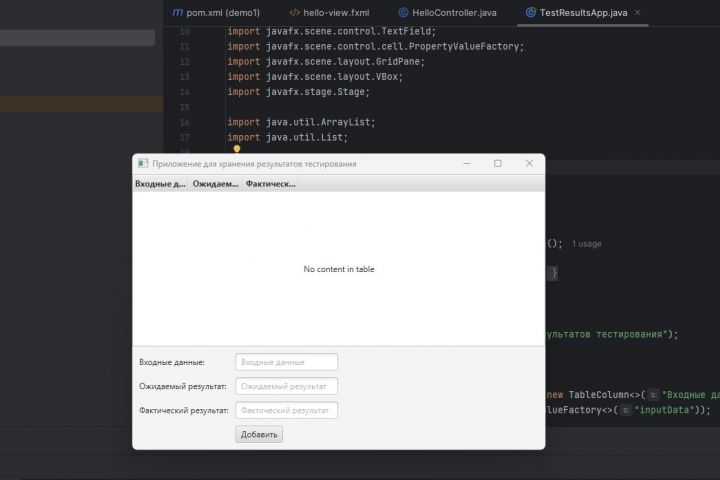Click the import javafx.stage.Stage line
This screenshot has height=480, width=720.
[x=298, y=92]
